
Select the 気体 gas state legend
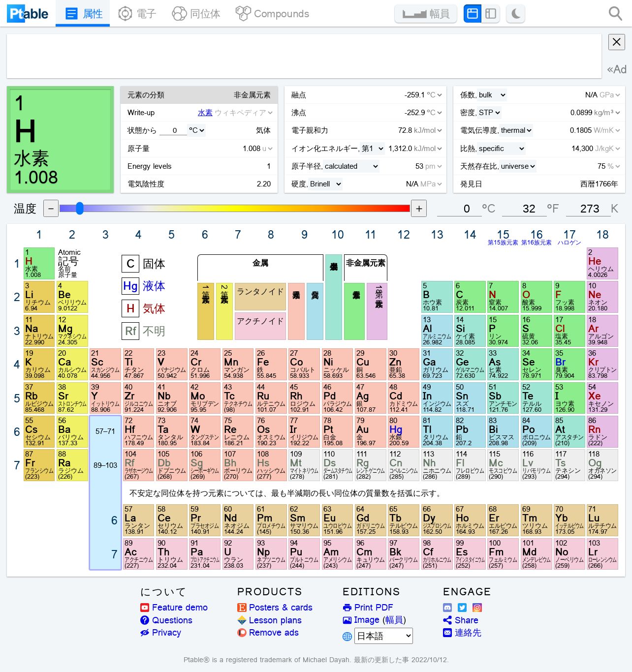[x=144, y=308]
